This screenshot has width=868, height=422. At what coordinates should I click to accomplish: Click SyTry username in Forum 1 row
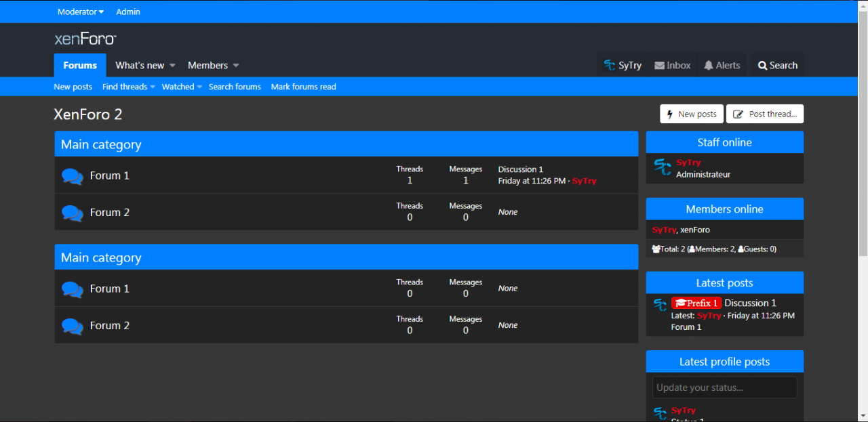[585, 182]
